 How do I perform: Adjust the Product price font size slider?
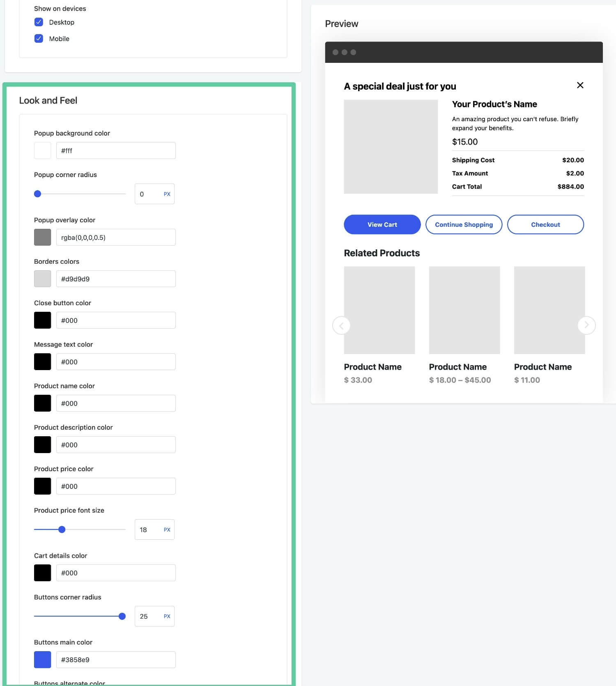coord(62,529)
